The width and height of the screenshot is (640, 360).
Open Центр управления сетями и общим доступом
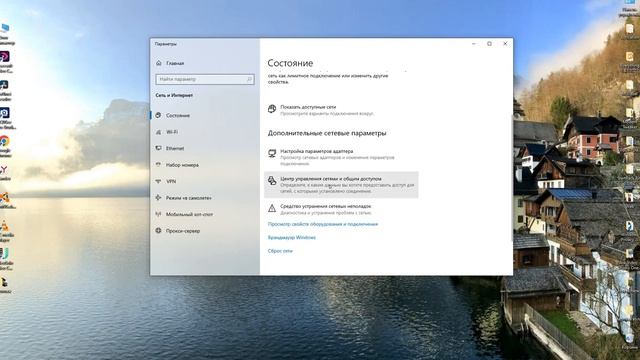point(341,185)
